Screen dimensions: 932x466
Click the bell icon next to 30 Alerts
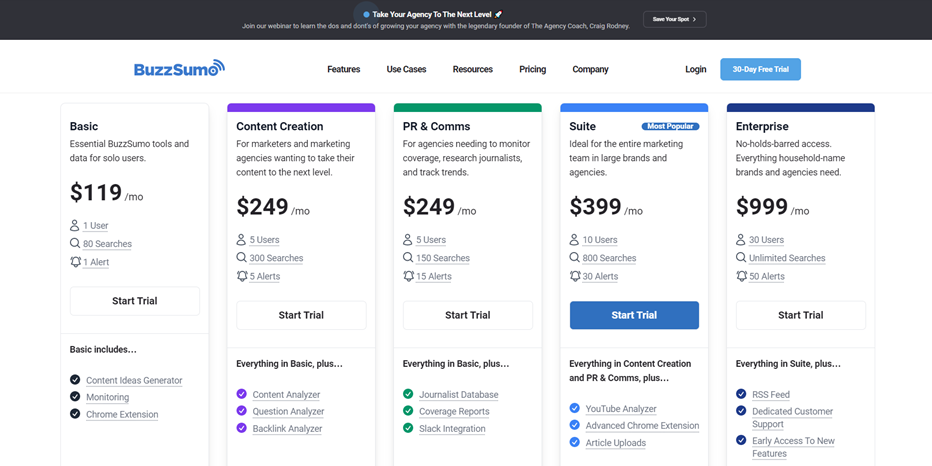pyautogui.click(x=574, y=276)
